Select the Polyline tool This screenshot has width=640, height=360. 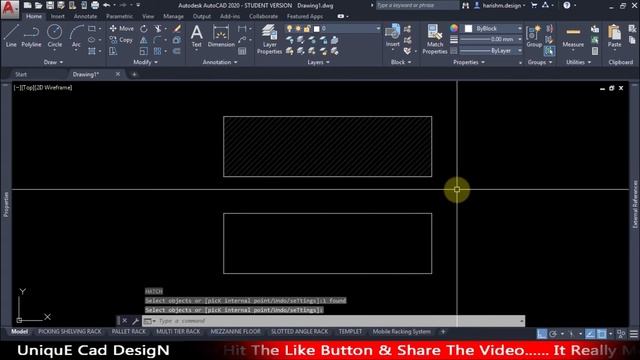(x=31, y=36)
